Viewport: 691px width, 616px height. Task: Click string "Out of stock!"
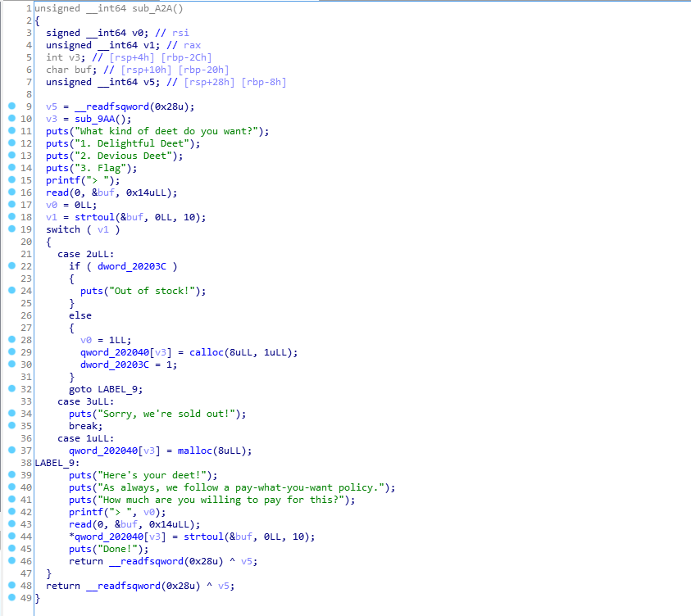(152, 291)
